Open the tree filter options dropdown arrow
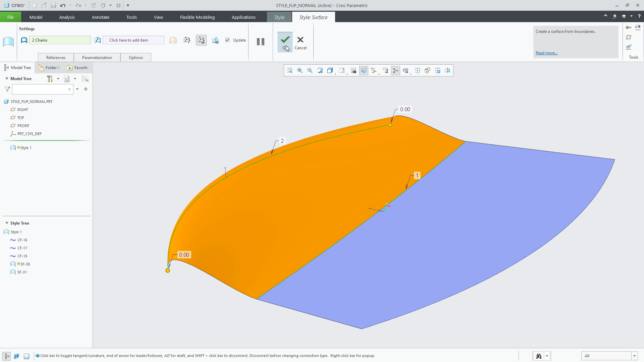 (x=77, y=89)
